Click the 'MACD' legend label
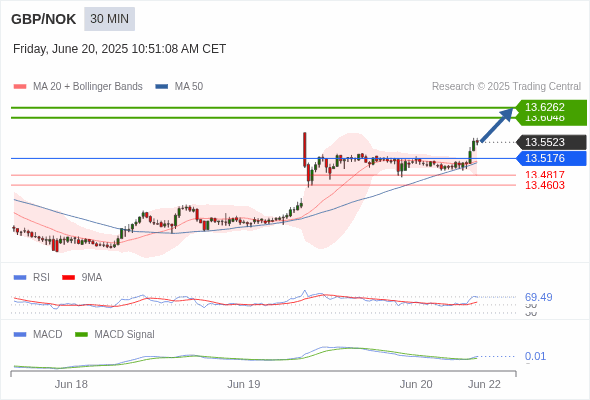This screenshot has height=400, width=590. 48,335
